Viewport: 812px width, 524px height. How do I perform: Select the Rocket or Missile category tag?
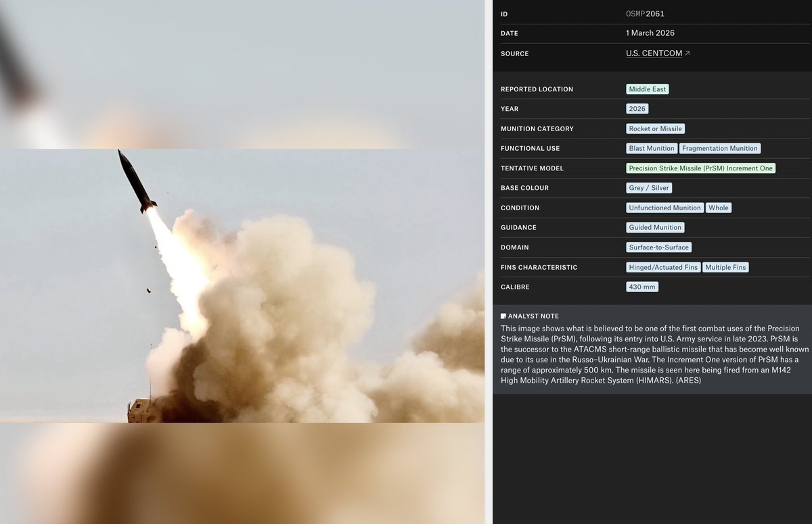[655, 128]
